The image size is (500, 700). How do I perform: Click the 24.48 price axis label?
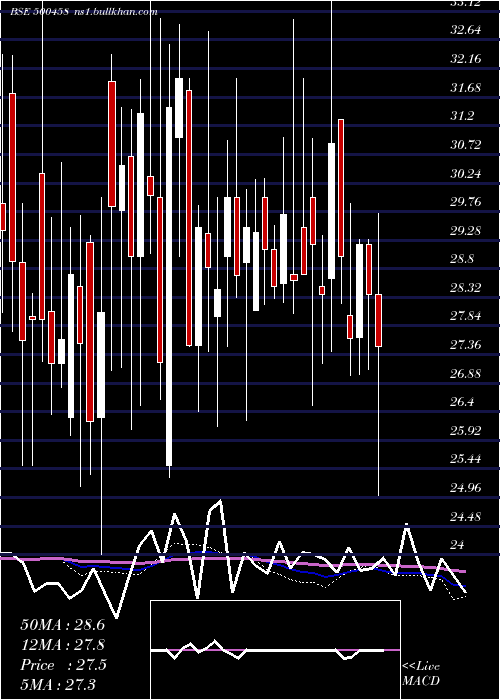[x=466, y=517]
